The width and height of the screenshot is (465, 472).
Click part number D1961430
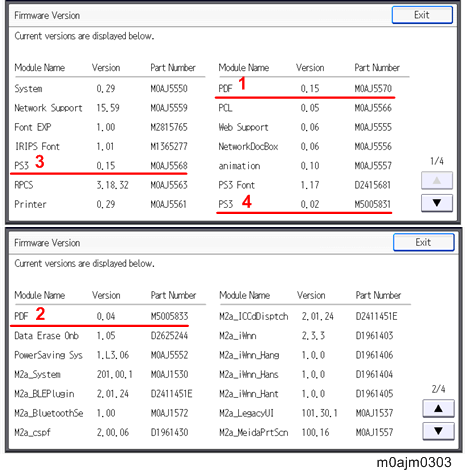170,432
